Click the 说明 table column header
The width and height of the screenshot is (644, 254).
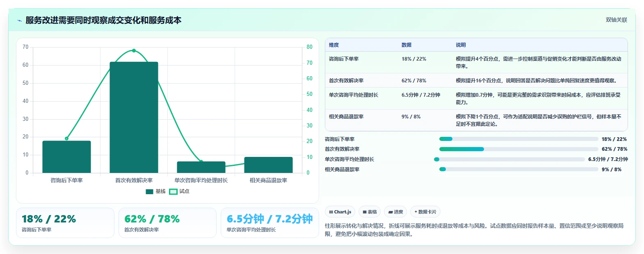tap(461, 45)
